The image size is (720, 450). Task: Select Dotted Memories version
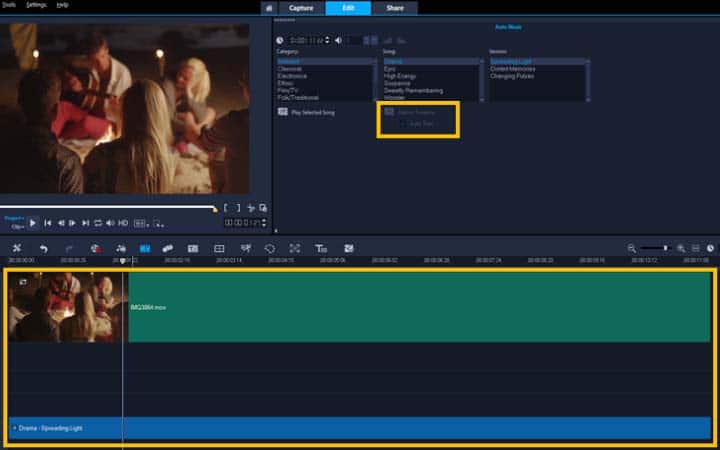pos(512,69)
